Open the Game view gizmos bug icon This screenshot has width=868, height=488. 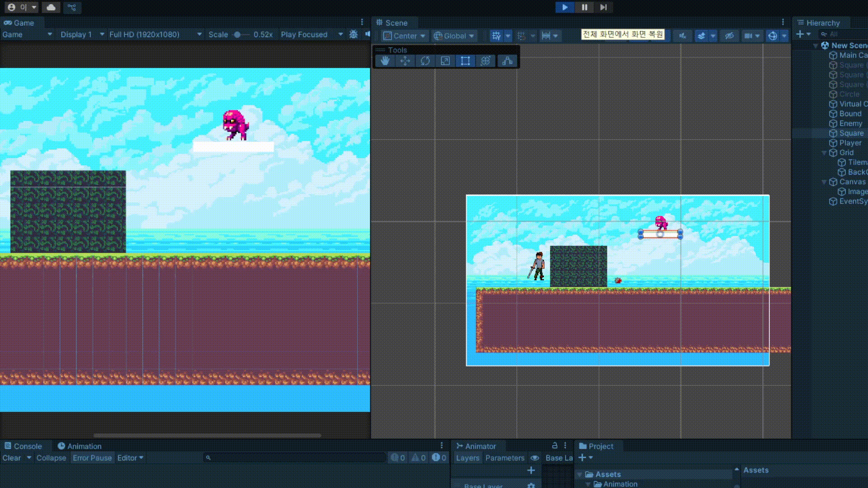(x=354, y=34)
